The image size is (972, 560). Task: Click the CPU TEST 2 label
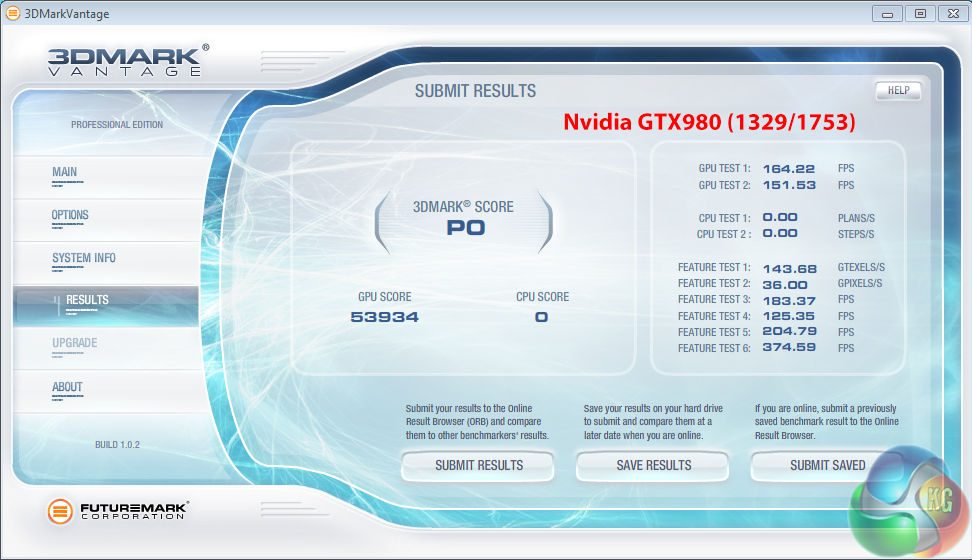[x=723, y=234]
